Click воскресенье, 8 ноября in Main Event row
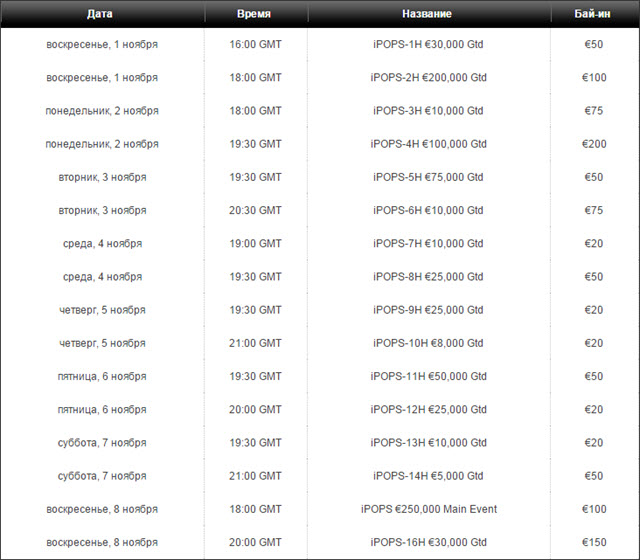 click(102, 509)
